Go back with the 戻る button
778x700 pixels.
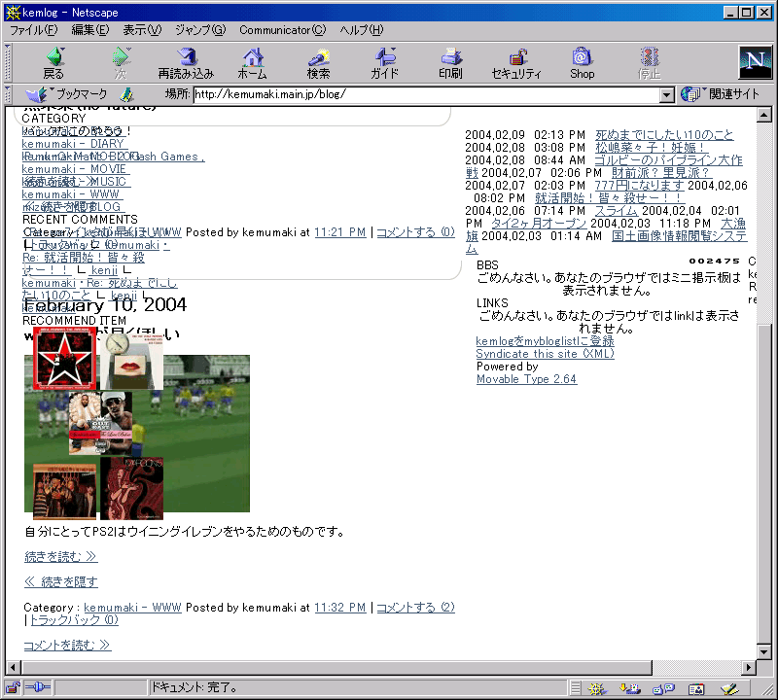(x=54, y=63)
